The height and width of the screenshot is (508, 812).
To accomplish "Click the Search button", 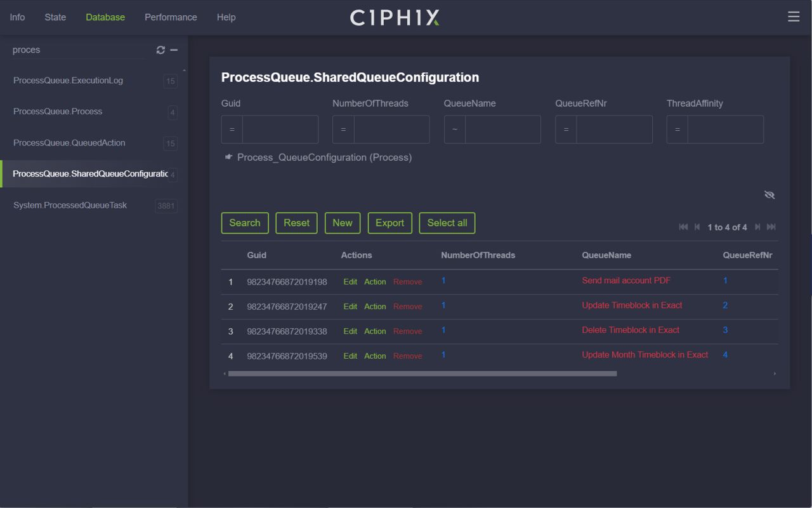I will coord(245,223).
